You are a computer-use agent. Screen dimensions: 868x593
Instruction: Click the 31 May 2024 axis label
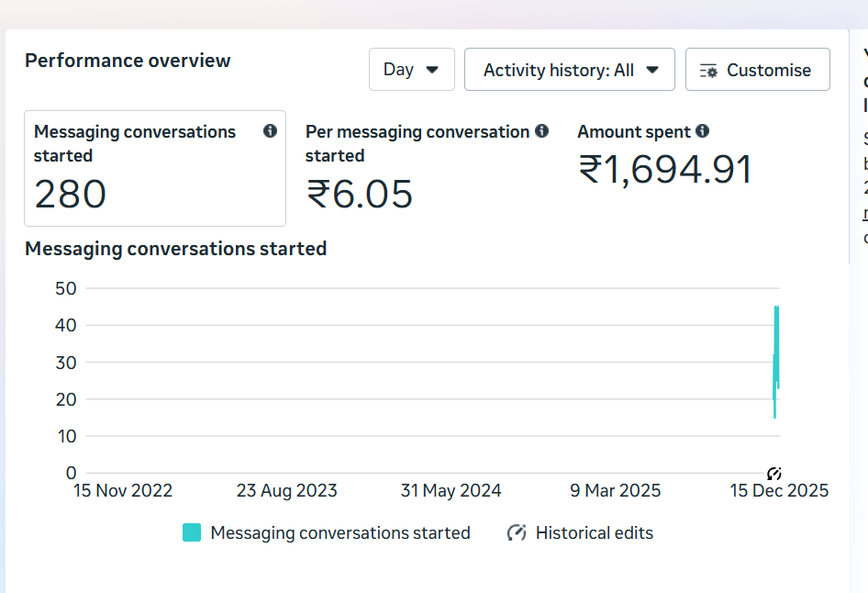451,490
